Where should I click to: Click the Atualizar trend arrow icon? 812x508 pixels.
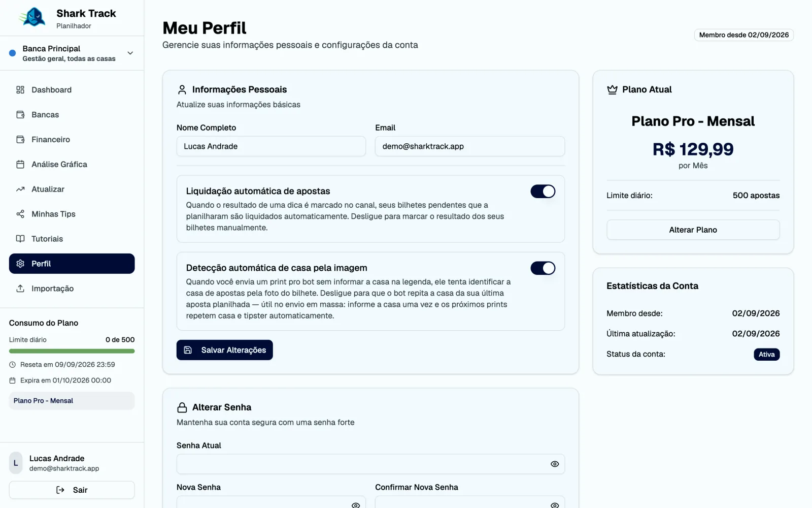(20, 189)
